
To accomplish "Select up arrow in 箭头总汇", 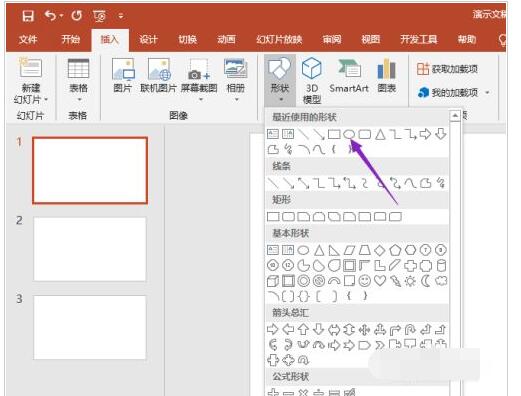I will [303, 330].
